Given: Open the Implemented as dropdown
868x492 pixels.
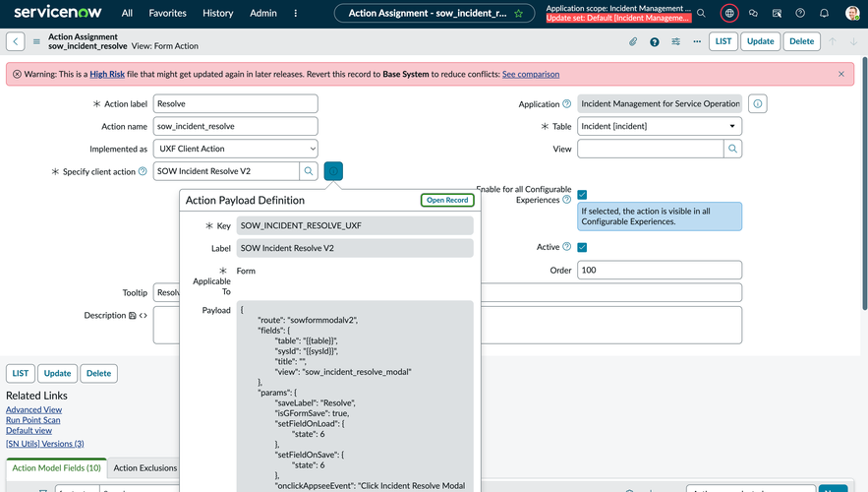Looking at the screenshot, I should coord(236,149).
